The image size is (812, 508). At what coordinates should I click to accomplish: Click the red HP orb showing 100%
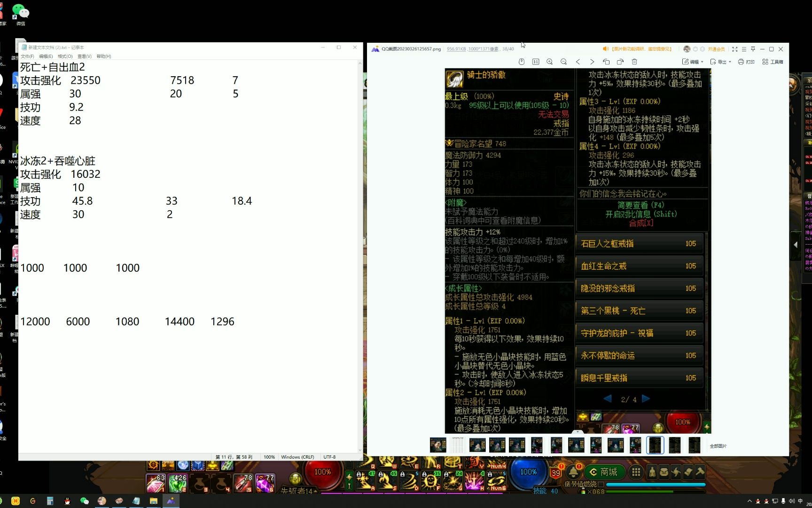[322, 472]
